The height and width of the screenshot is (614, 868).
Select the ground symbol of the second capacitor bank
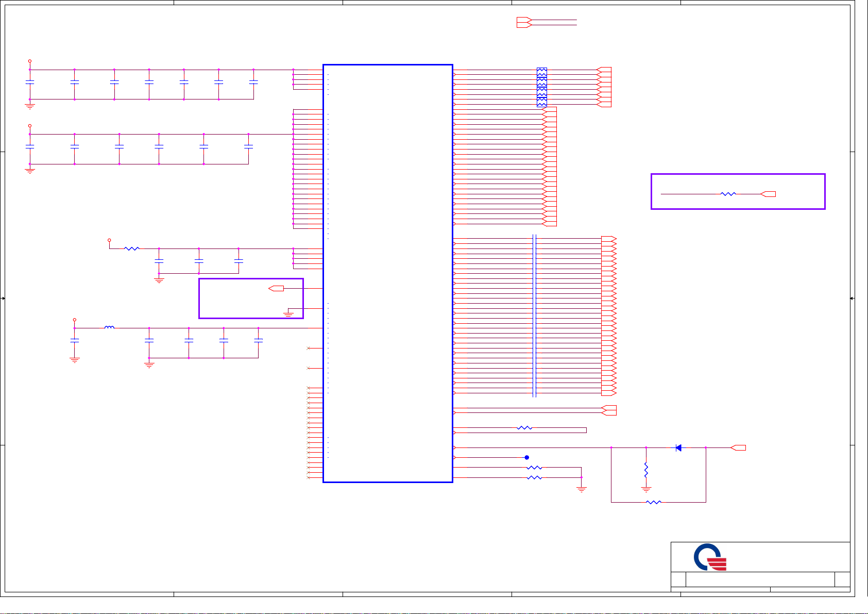pos(30,170)
